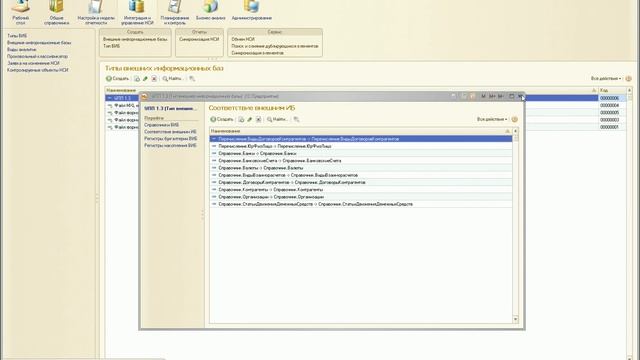Click the 1C application icon in dialog title bar
640x360 pixels.
point(144,96)
